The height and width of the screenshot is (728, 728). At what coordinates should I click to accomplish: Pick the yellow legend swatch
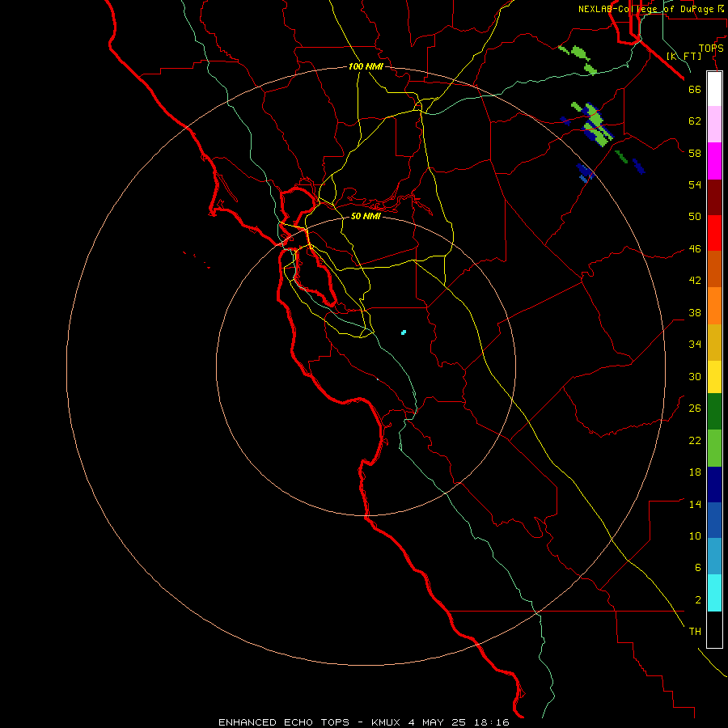[x=714, y=377]
